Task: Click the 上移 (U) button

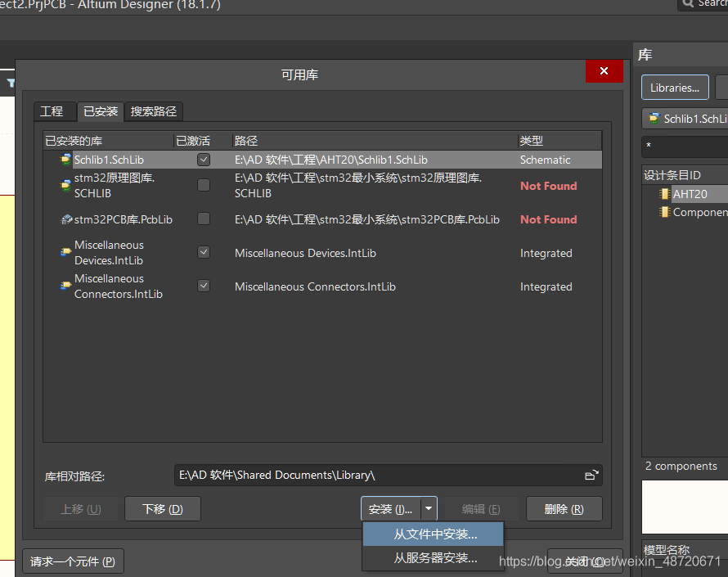Action: pyautogui.click(x=81, y=509)
